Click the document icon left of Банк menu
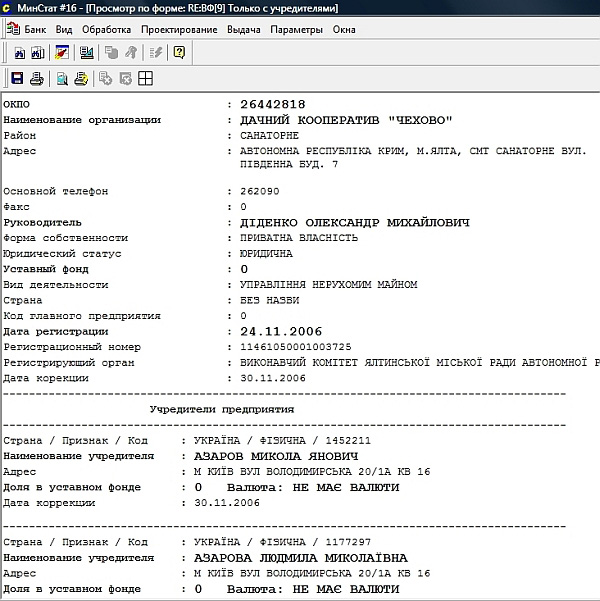Image resolution: width=600 pixels, height=601 pixels. [x=11, y=30]
